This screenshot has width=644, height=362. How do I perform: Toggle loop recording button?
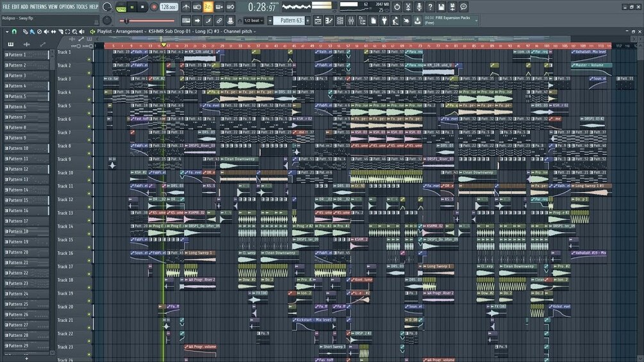230,7
